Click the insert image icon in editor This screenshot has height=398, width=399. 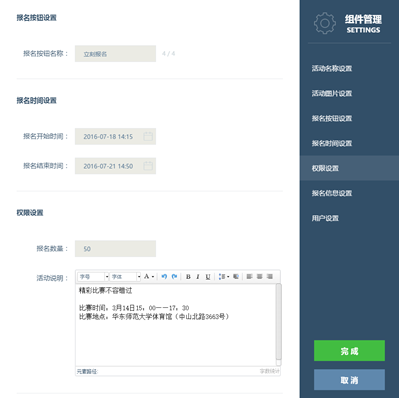tap(236, 277)
